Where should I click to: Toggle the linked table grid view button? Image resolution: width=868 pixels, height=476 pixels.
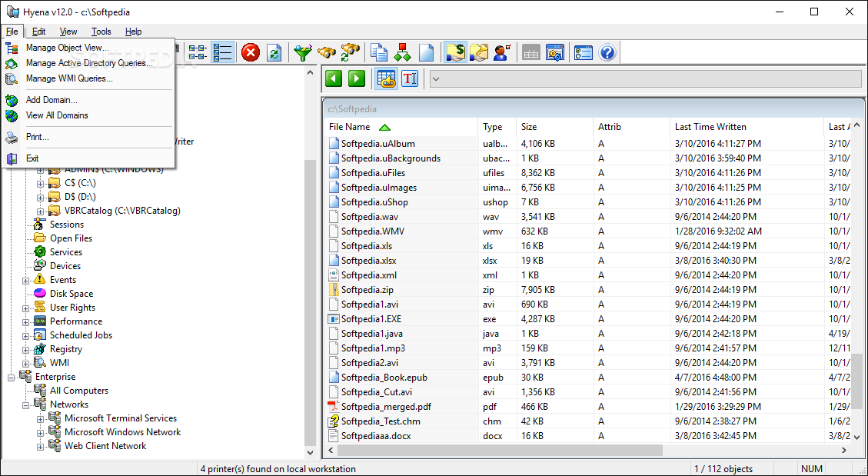tap(386, 78)
